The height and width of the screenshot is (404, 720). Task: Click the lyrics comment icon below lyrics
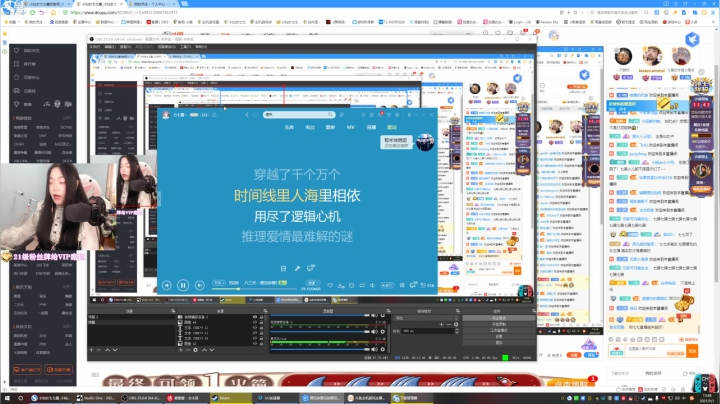click(311, 268)
